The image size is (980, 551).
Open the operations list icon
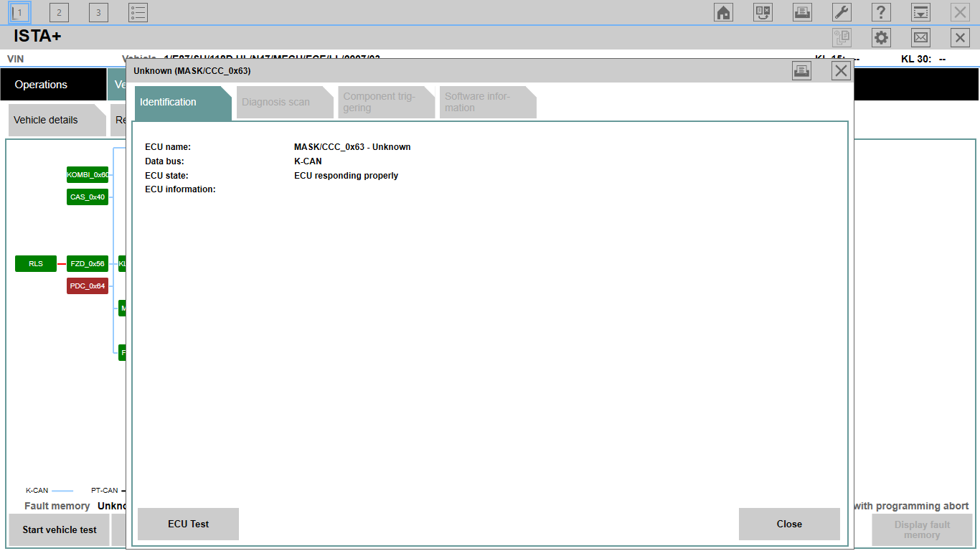tap(138, 12)
